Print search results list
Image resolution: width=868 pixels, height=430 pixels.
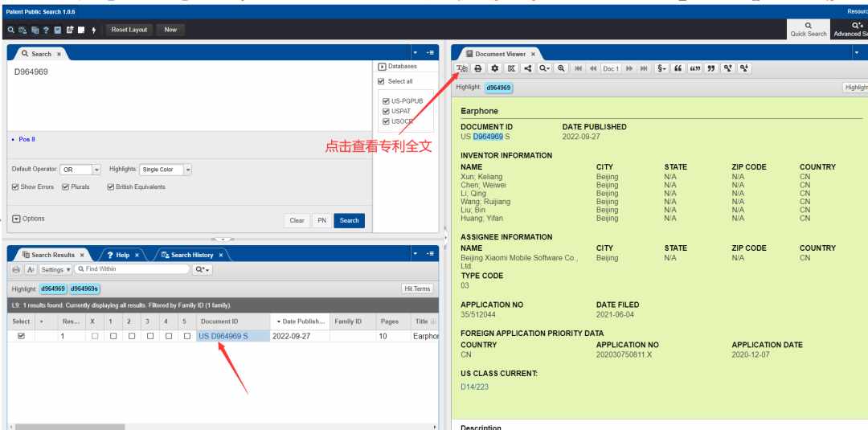[x=16, y=269]
